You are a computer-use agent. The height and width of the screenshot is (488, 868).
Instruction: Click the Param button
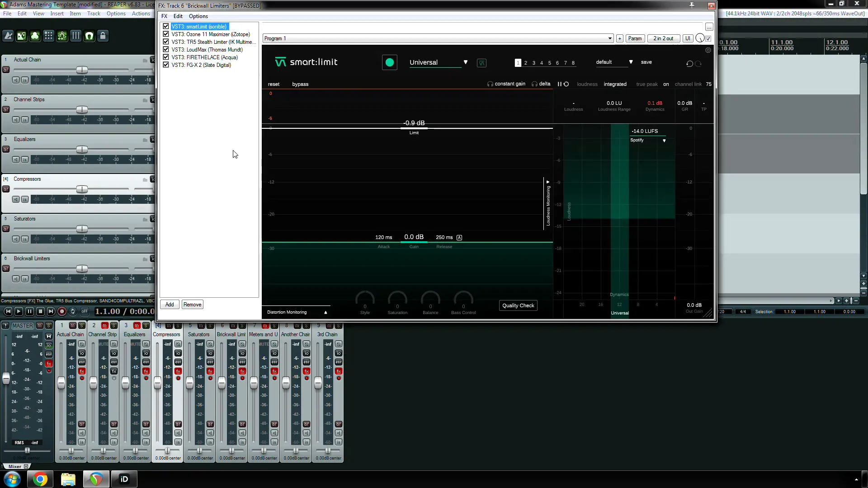tap(635, 38)
